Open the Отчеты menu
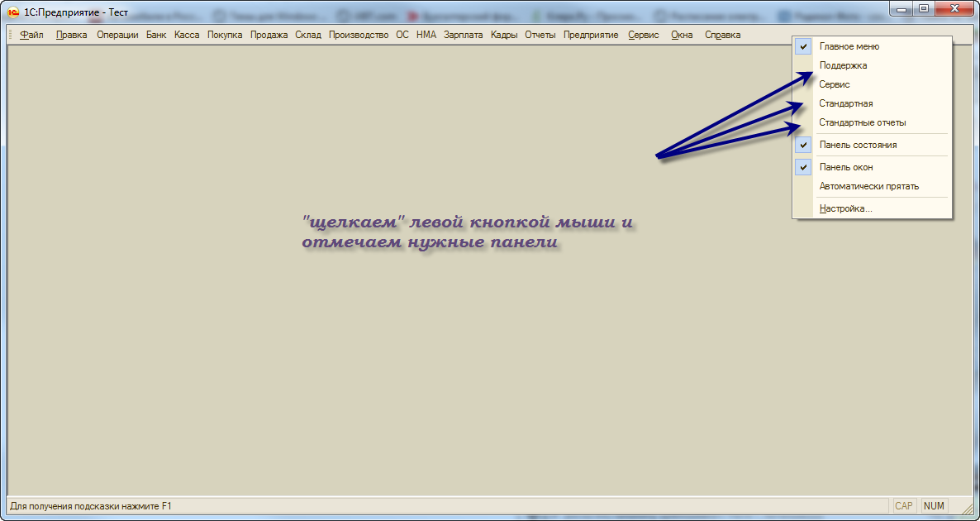The width and height of the screenshot is (980, 521). 540,35
